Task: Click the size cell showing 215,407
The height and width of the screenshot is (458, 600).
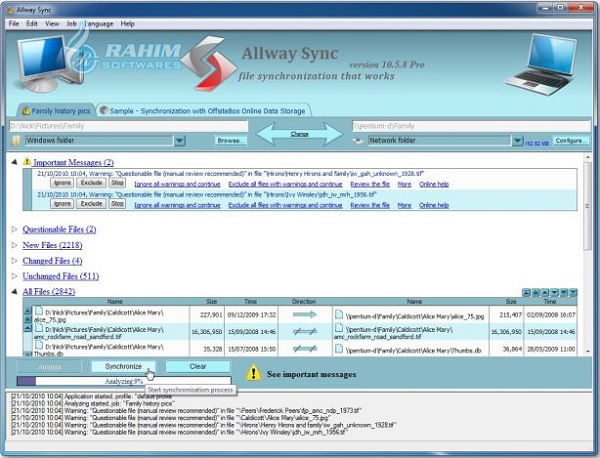Action: click(506, 315)
